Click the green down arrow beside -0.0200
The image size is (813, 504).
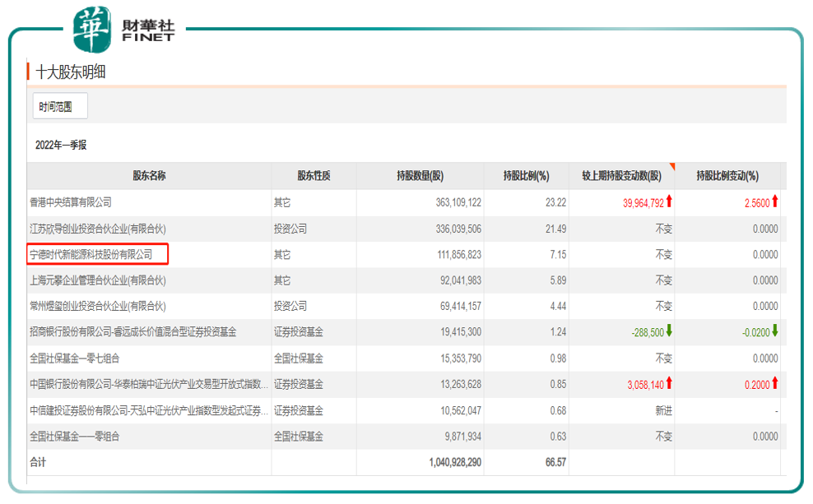tap(774, 331)
